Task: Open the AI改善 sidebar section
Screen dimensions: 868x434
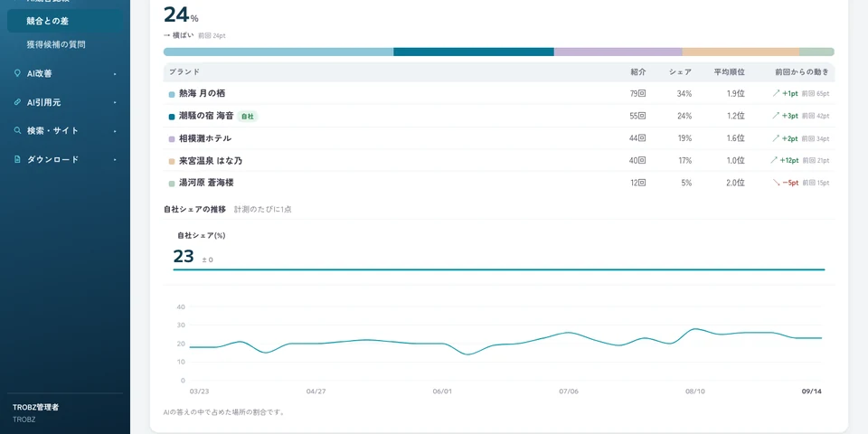Action: [x=65, y=73]
